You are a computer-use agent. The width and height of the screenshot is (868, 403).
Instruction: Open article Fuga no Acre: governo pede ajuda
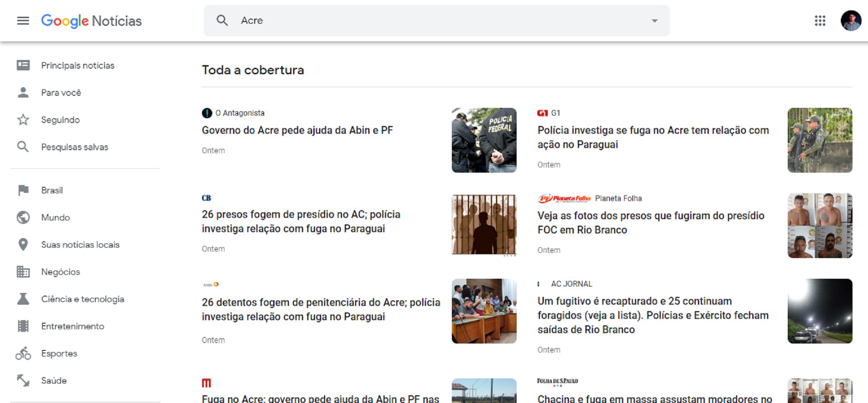tap(320, 398)
